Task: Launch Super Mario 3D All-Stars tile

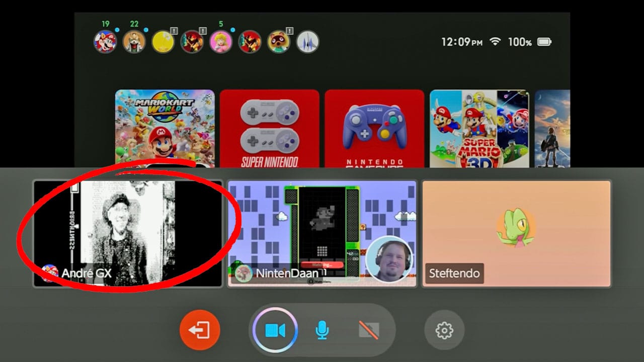Action: coord(479,129)
